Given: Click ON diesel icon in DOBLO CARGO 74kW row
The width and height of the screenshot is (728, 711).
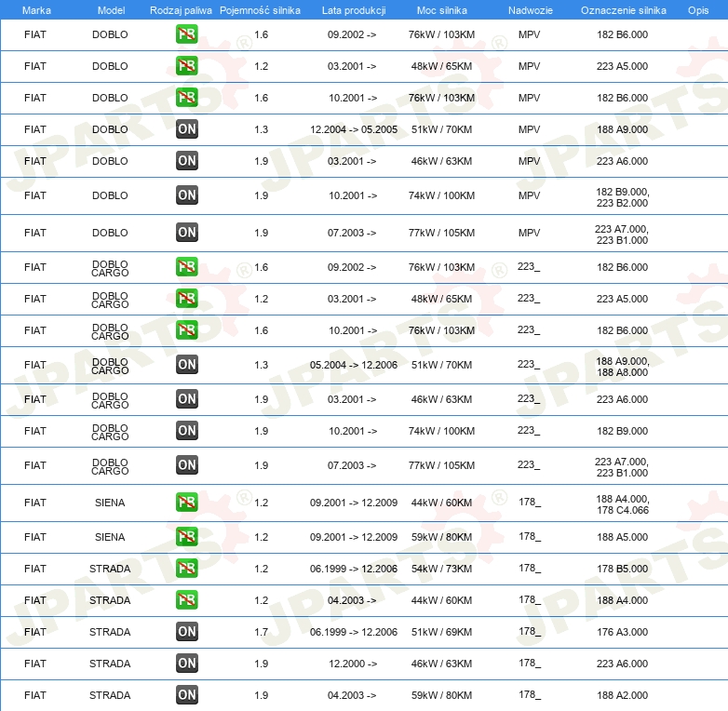Looking at the screenshot, I should [x=186, y=430].
